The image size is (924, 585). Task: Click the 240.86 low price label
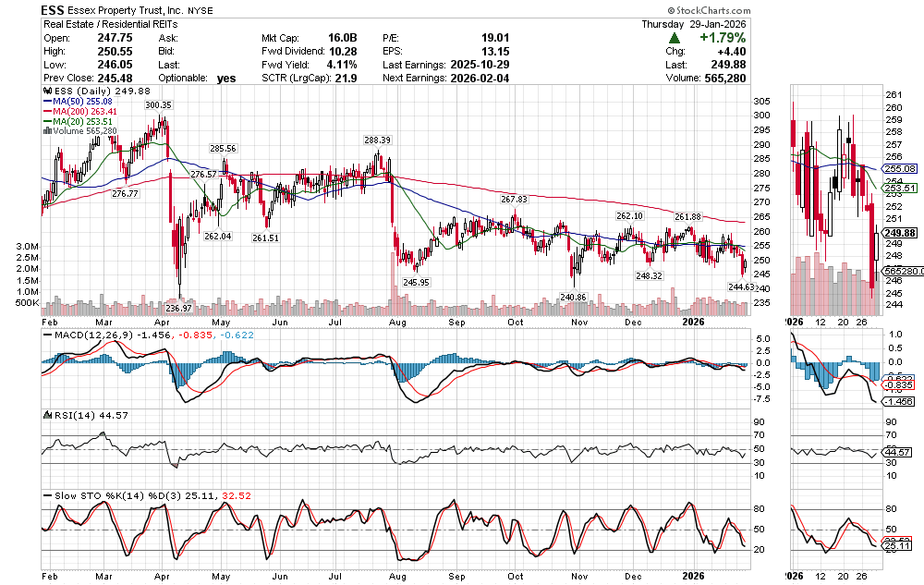(573, 297)
